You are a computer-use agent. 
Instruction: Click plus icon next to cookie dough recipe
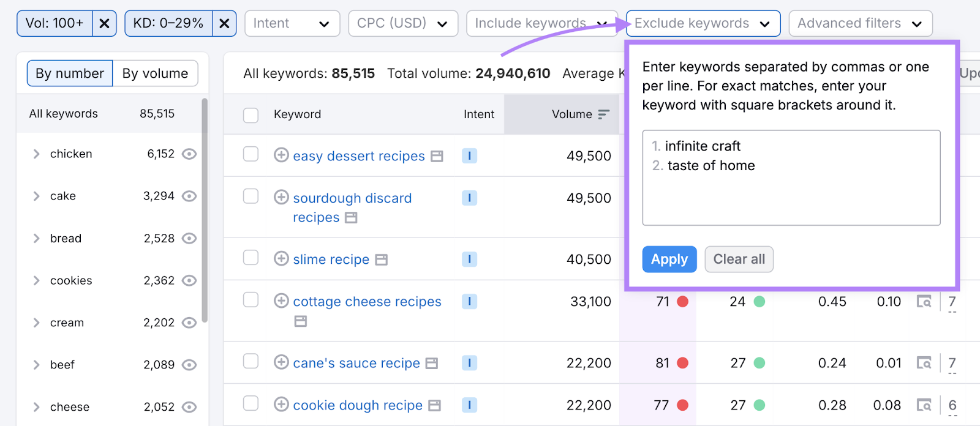281,405
